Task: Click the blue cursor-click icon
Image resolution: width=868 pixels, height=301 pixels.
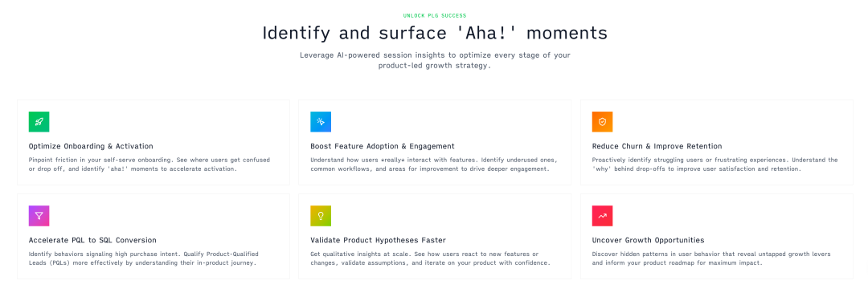Action: tap(321, 122)
